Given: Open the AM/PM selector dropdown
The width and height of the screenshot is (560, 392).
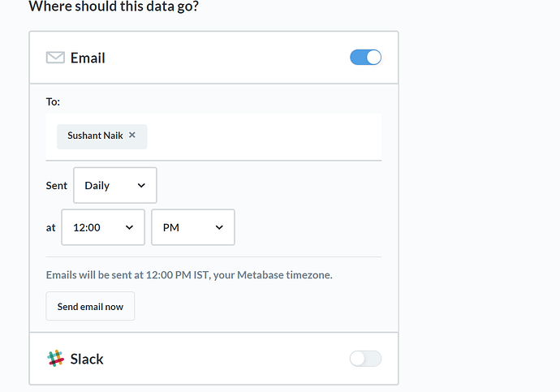Looking at the screenshot, I should click(193, 227).
